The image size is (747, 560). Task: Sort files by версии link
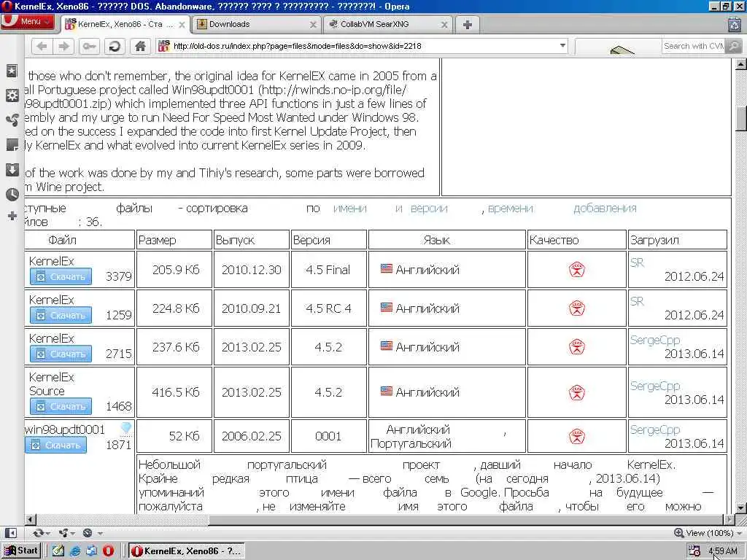(429, 209)
